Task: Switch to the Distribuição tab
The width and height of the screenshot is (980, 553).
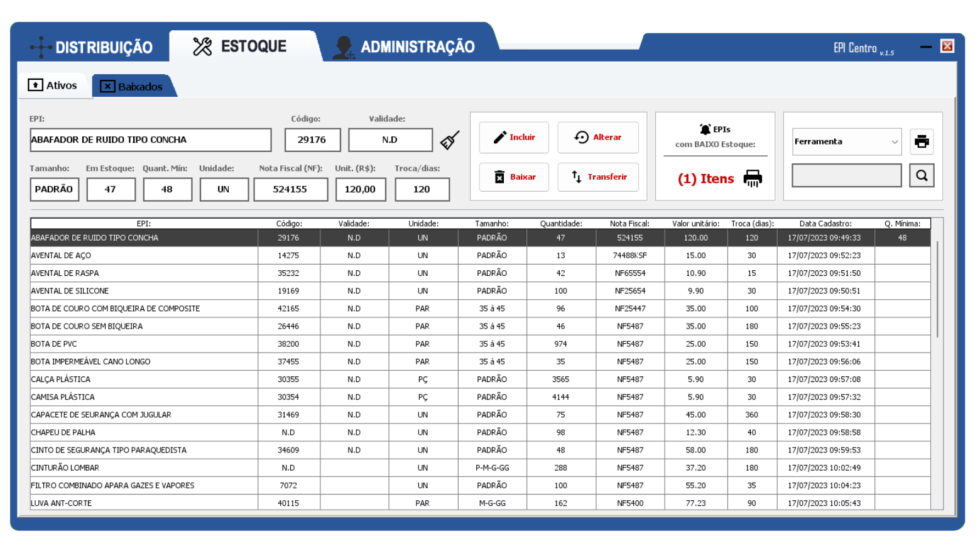Action: [x=92, y=47]
